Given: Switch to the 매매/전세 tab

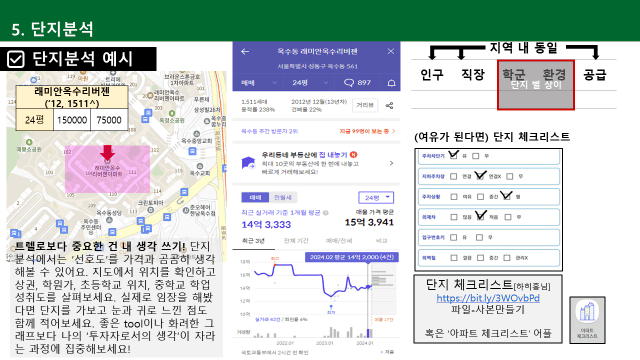Looking at the screenshot, I should pyautogui.click(x=339, y=241).
